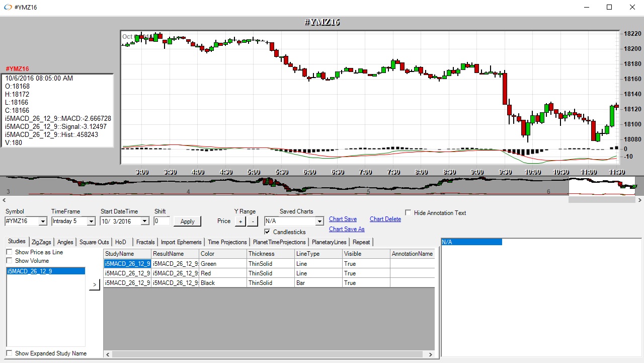644x363 pixels.
Task: Click the overview chart scrollbar thumb
Action: click(x=602, y=200)
